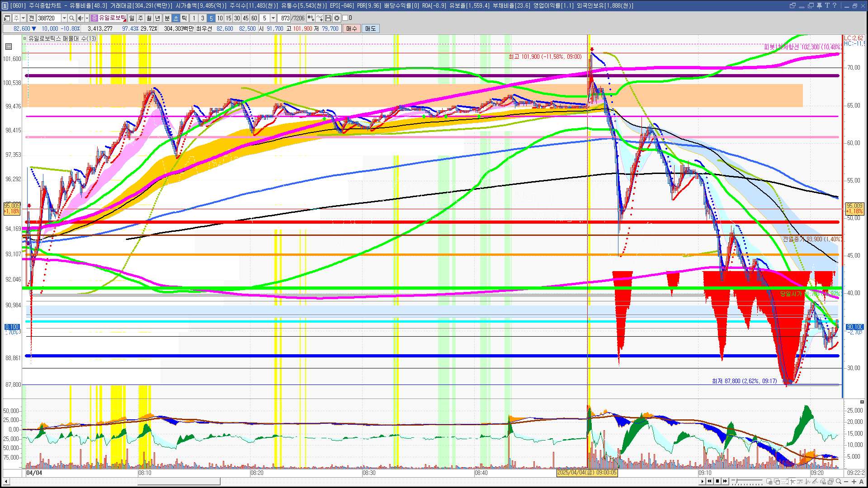Screen dimensions: 868x488
Task: Click the 매수 buy button
Action: pyautogui.click(x=352, y=28)
